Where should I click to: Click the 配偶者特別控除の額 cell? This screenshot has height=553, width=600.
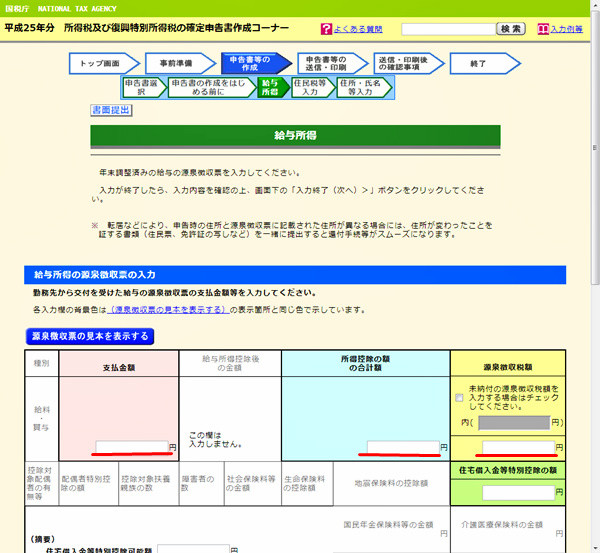(88, 483)
